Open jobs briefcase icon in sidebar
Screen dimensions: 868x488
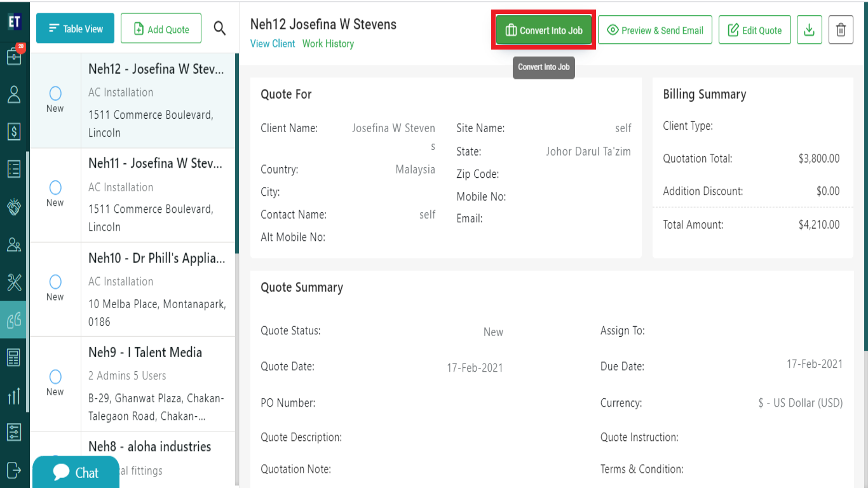[14, 55]
